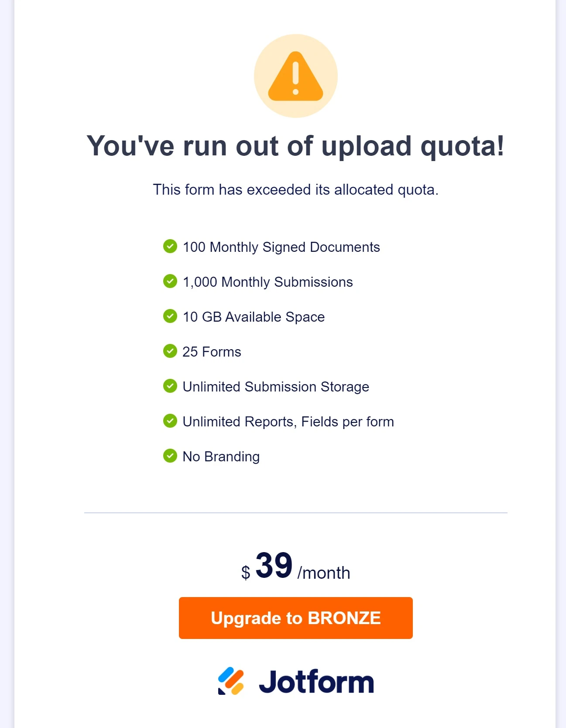Click the checkmark beside Unlimited Submission Storage
The image size is (566, 728).
click(170, 386)
